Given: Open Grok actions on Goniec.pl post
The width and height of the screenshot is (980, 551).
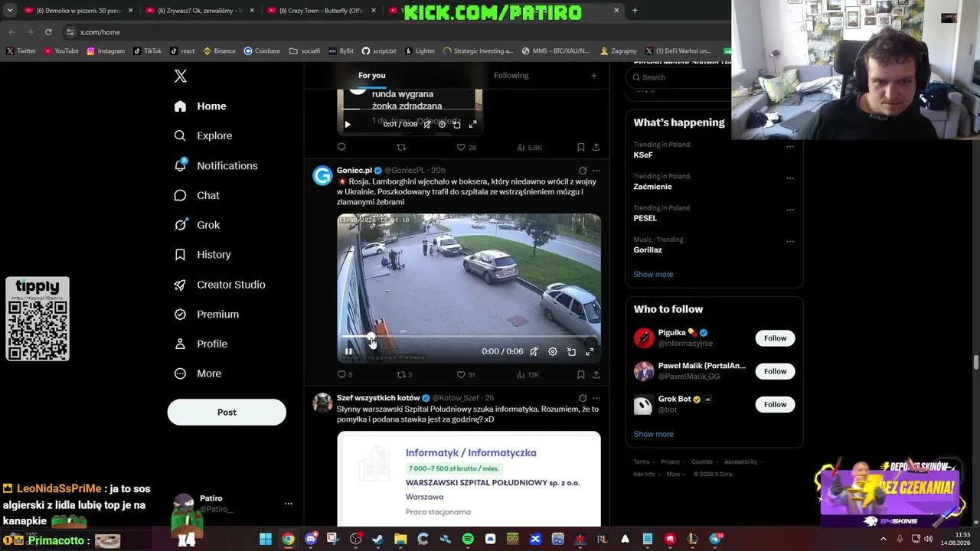Looking at the screenshot, I should tap(583, 171).
